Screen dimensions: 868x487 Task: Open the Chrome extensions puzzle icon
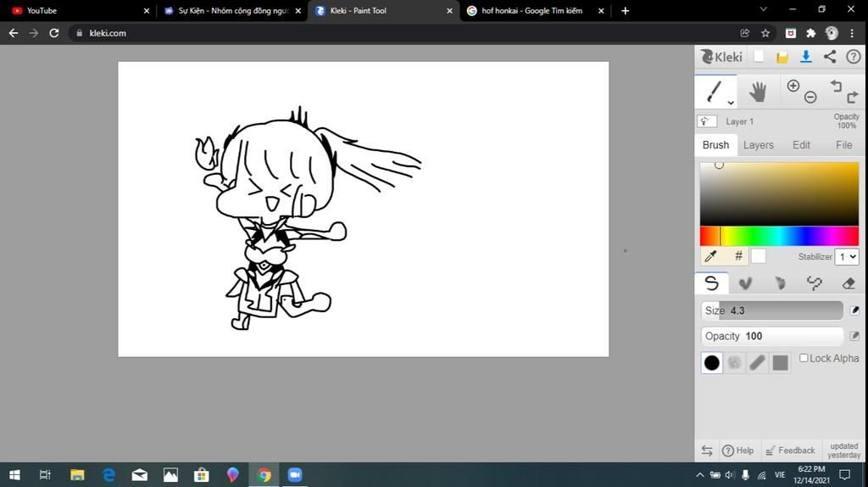(811, 33)
